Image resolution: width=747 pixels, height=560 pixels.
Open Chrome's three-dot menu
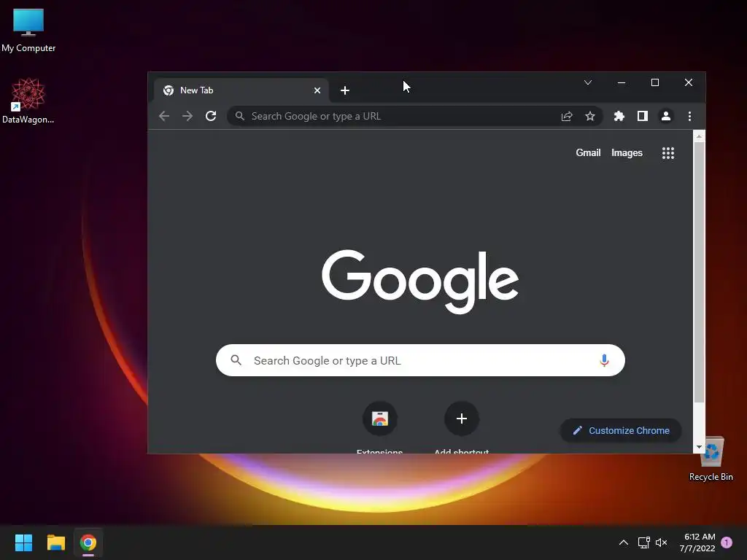pyautogui.click(x=689, y=116)
